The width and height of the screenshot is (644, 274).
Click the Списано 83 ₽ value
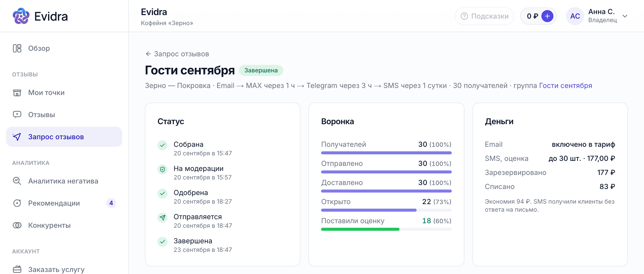point(607,187)
